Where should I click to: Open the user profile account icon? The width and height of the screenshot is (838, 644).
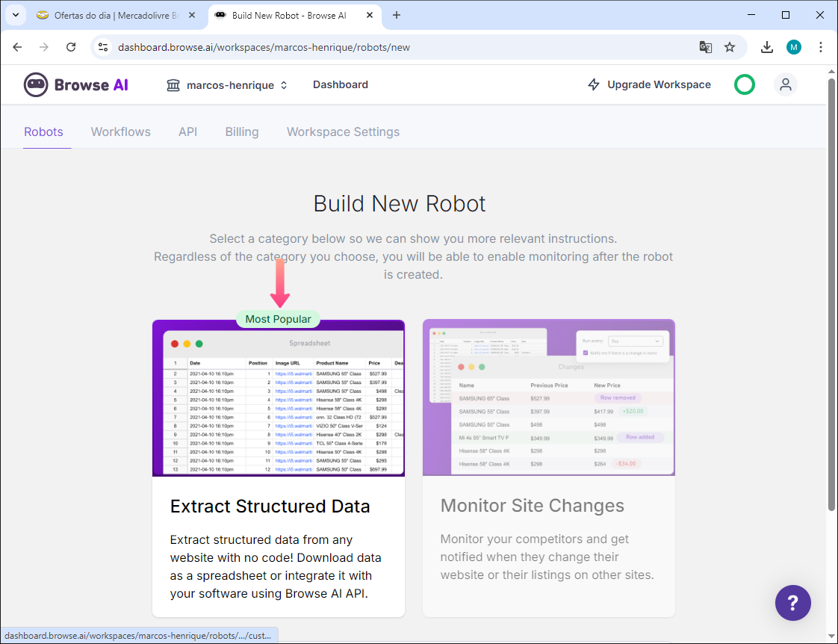[785, 84]
